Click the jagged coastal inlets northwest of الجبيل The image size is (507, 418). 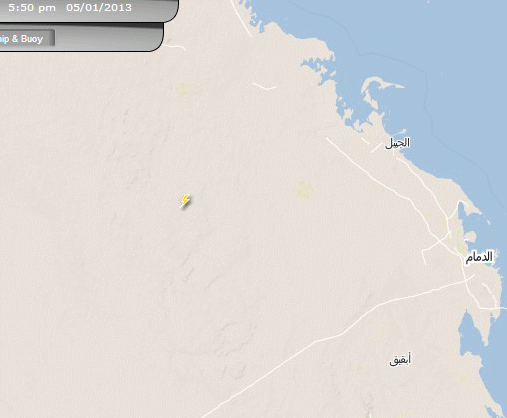(320, 72)
